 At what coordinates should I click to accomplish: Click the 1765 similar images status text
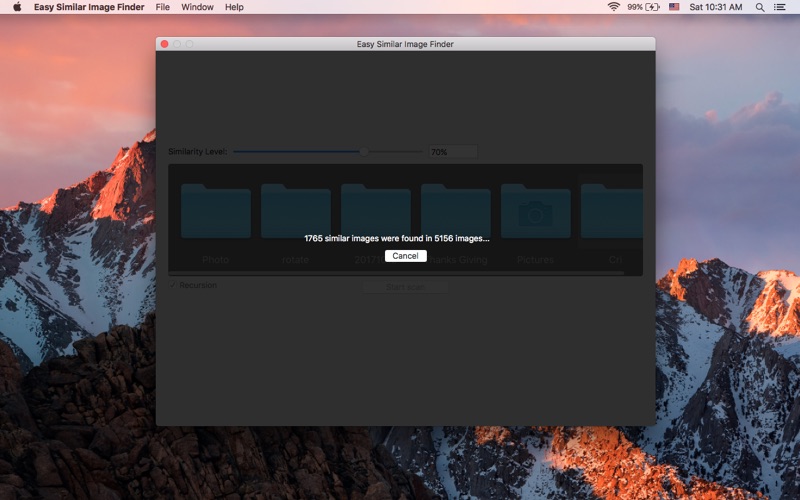point(397,238)
